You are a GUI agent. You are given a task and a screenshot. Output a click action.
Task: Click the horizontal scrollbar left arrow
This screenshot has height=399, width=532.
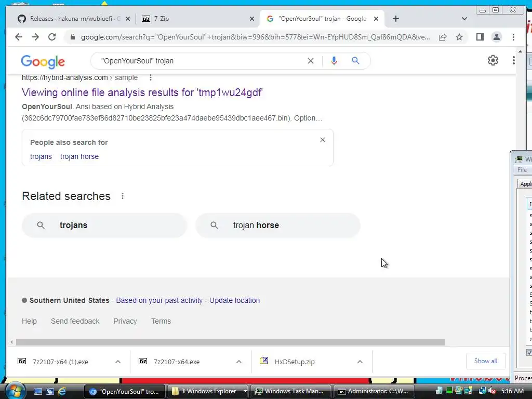tap(11, 342)
